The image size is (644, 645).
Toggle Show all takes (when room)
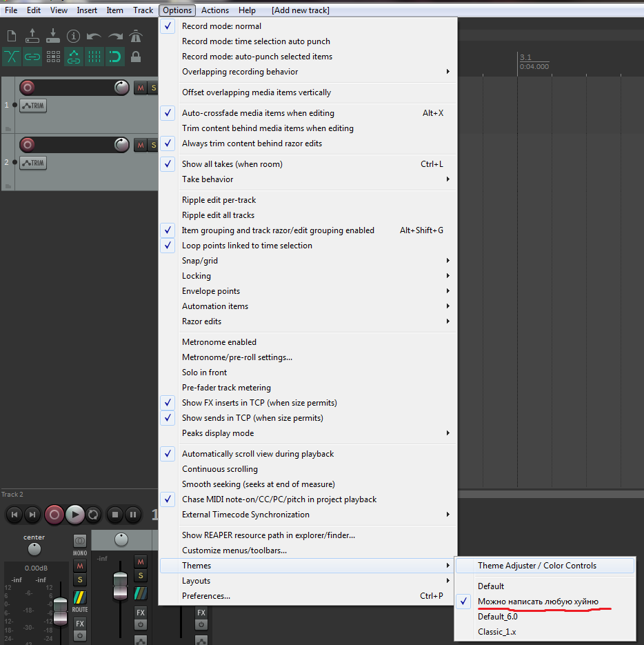(x=308, y=163)
